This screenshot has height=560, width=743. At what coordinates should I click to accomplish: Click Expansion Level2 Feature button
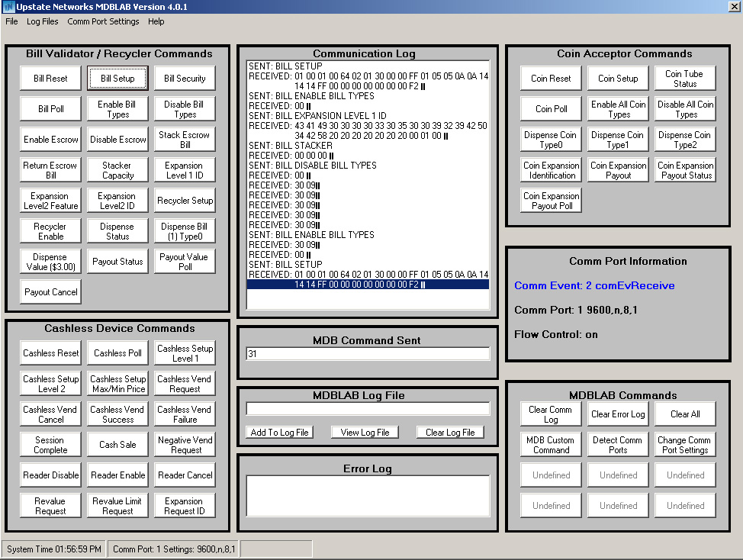point(50,201)
